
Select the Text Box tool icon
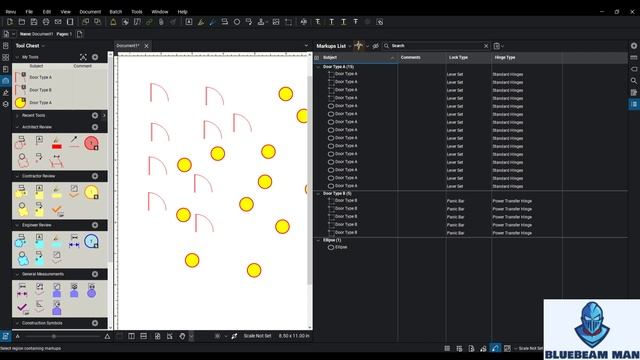coord(189,22)
